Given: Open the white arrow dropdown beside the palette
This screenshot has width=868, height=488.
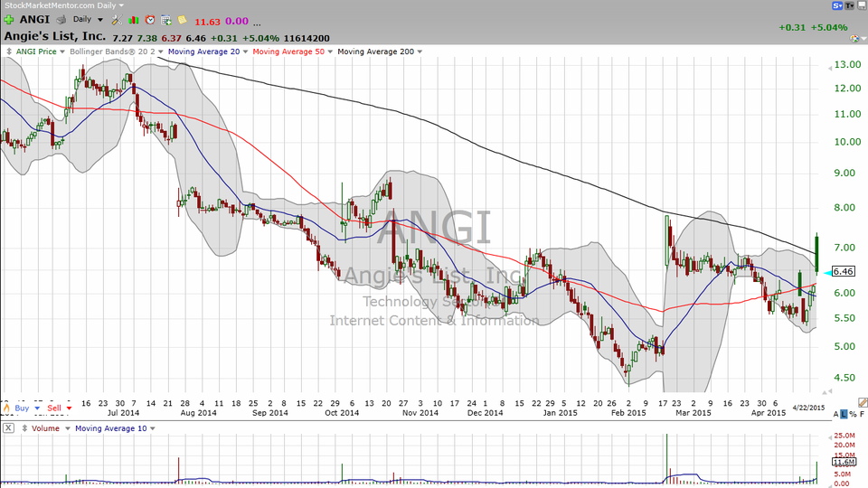Looking at the screenshot, I should (x=863, y=39).
